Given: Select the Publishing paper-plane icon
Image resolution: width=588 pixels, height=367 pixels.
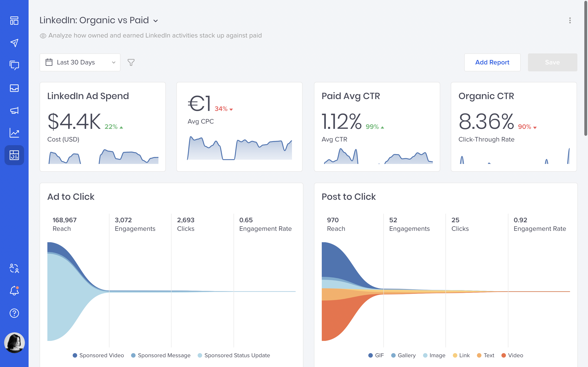Looking at the screenshot, I should click(x=14, y=43).
